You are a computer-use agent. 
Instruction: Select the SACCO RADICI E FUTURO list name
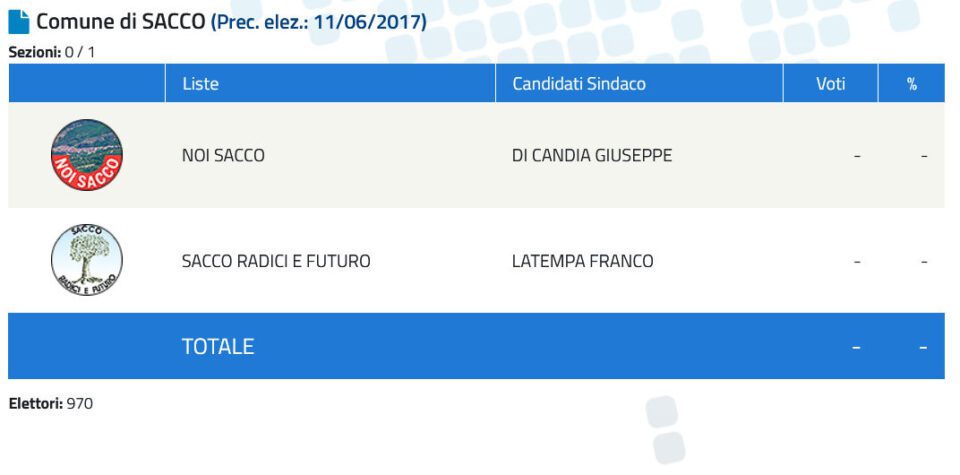[x=276, y=261]
